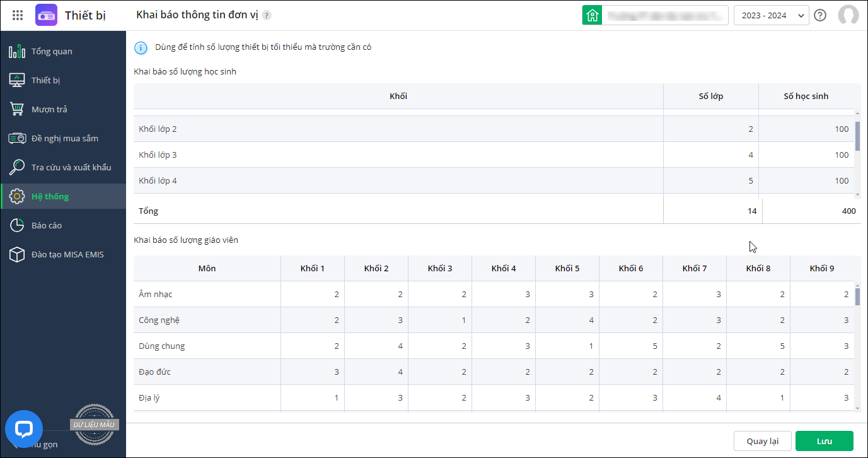
Task: Open Đào tạo MISA EMIS
Action: [x=67, y=254]
